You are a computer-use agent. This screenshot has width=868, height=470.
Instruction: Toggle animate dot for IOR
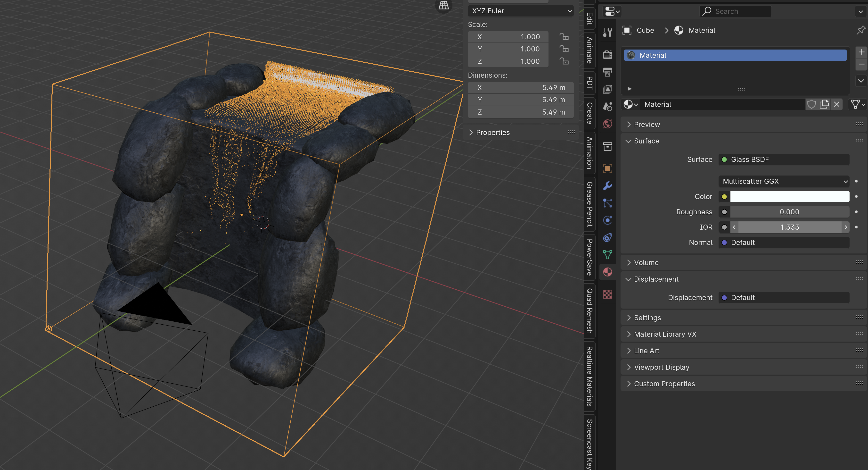click(856, 227)
